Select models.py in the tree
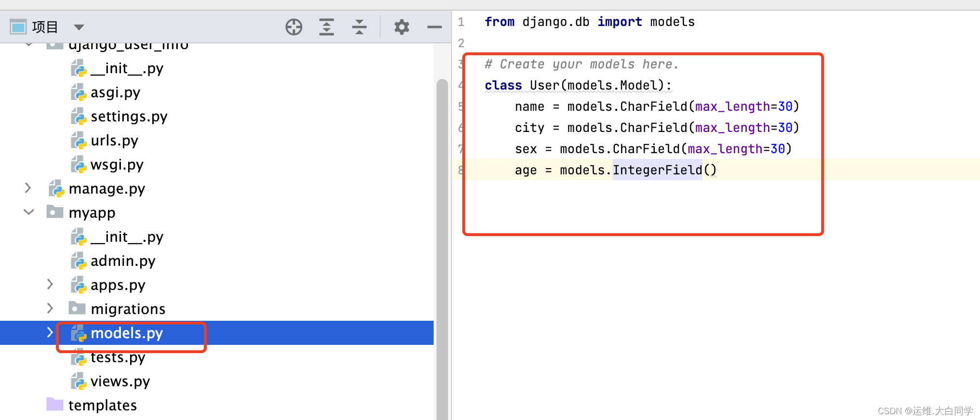The height and width of the screenshot is (420, 980). [127, 333]
